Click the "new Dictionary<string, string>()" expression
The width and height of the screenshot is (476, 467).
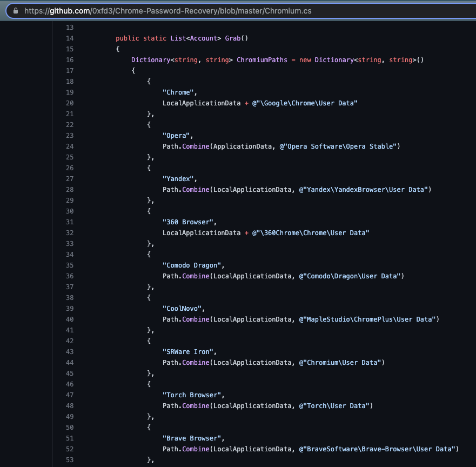pyautogui.click(x=361, y=60)
